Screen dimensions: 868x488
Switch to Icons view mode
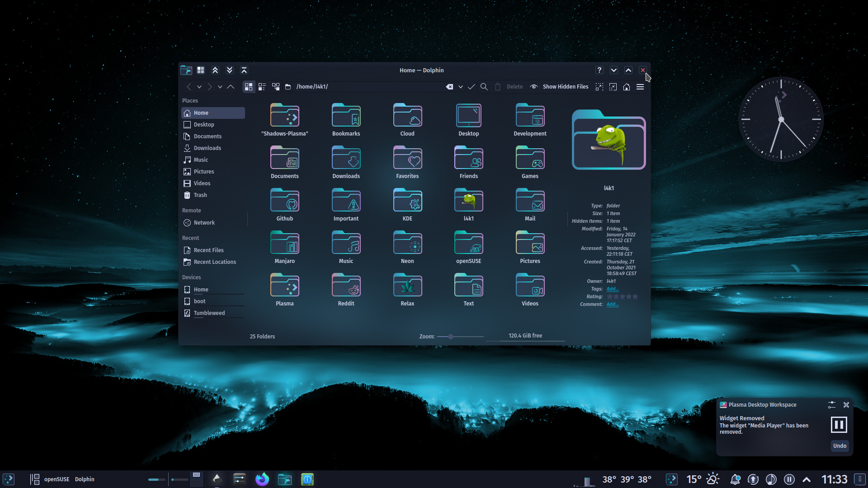coord(249,87)
